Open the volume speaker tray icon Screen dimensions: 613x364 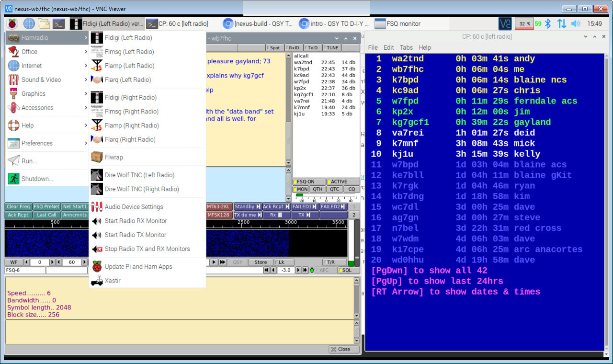click(576, 23)
